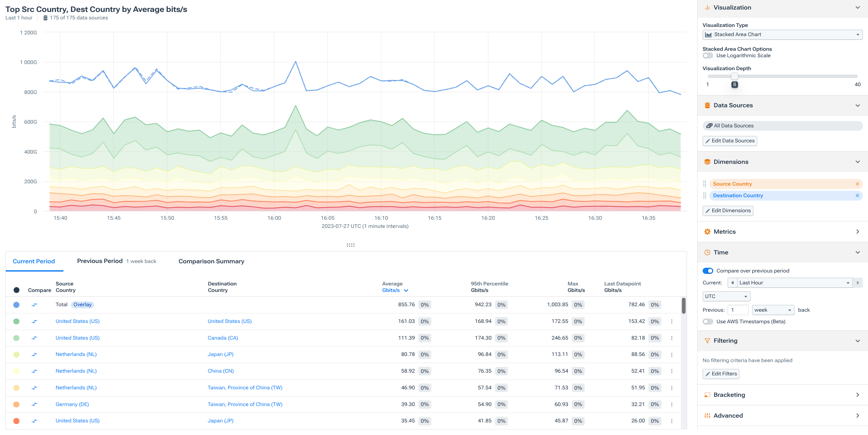This screenshot has width=868, height=435.
Task: Switch to the Comparison Summary tab
Action: tap(211, 261)
